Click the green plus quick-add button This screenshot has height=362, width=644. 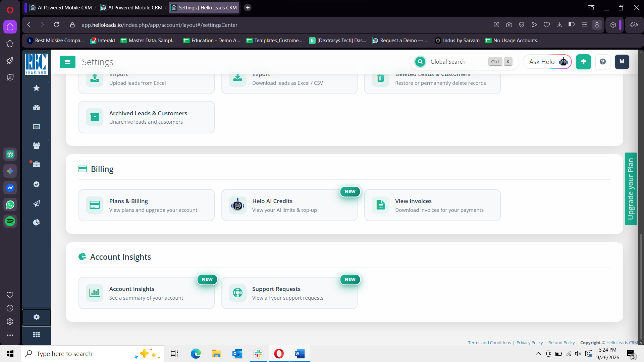coord(583,62)
